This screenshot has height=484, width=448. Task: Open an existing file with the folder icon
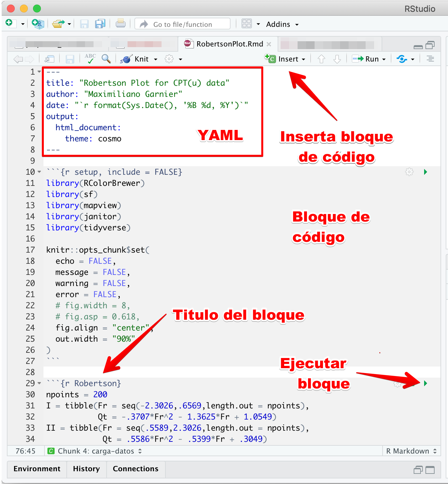click(x=58, y=24)
